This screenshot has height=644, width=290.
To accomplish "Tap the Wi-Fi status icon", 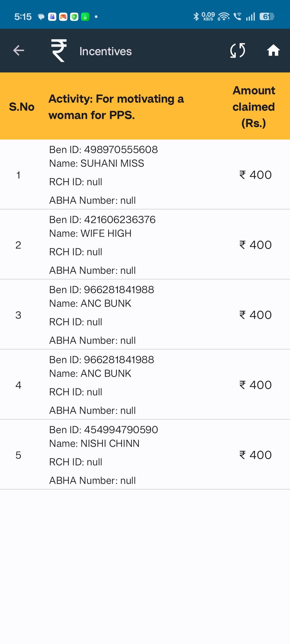I will tap(224, 17).
